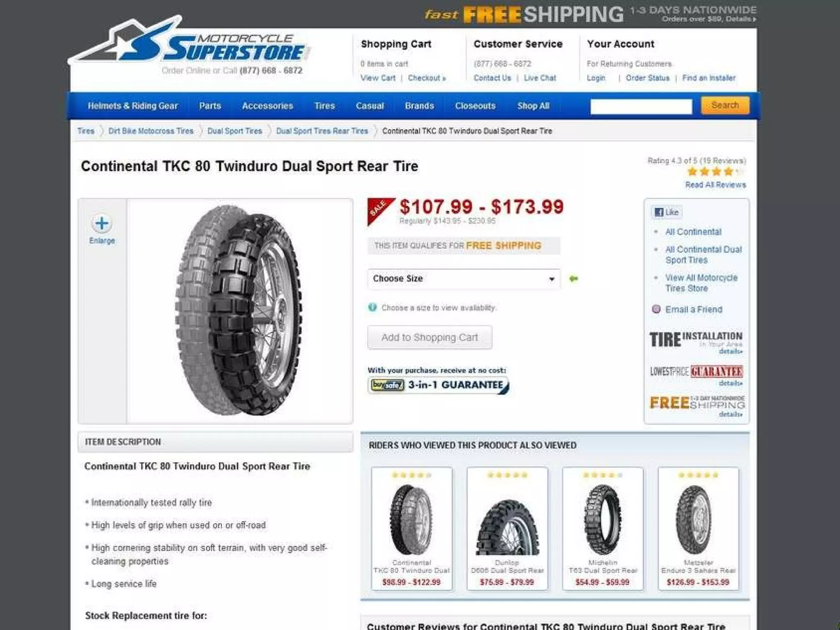Click the buySAFE 3-in-1 Guarantee badge
Image resolution: width=840 pixels, height=630 pixels.
click(438, 385)
